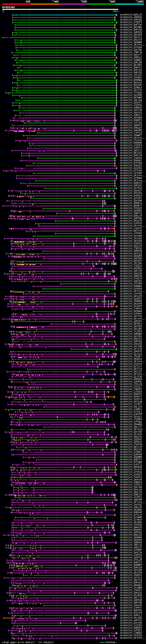Click the orange ~40% identity legend segment
Image resolution: width=146 pixels, height=644 pixels.
pyautogui.click(x=45, y=4)
